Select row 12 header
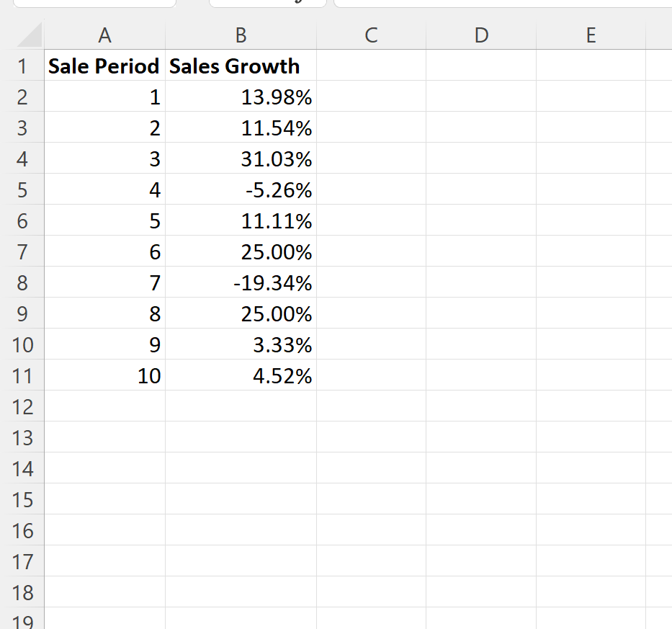This screenshot has width=672, height=629. click(22, 406)
